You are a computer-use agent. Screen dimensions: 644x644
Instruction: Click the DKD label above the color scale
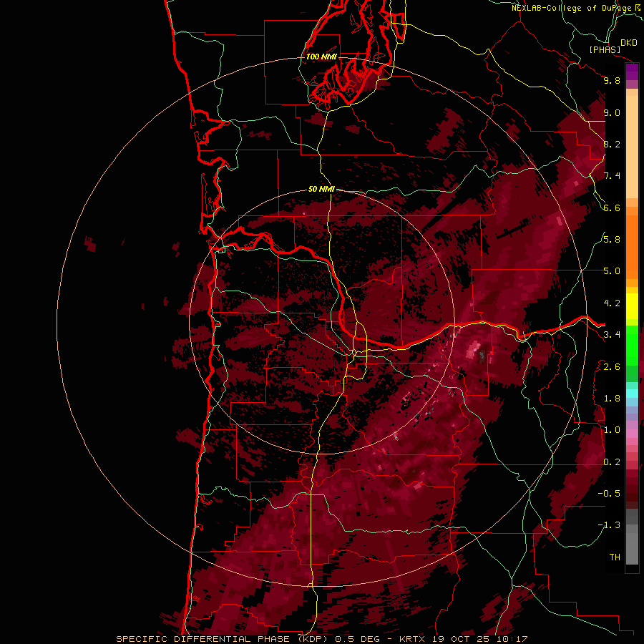click(x=629, y=43)
